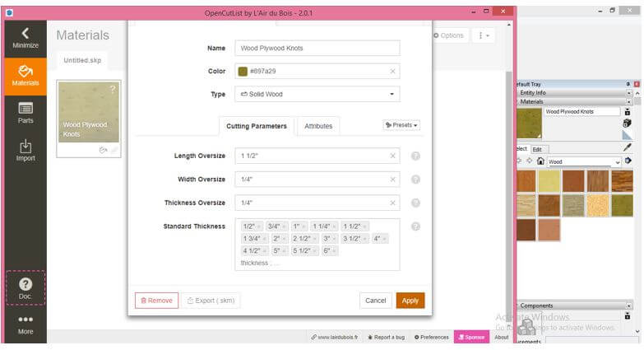
Task: Go to In Model home icon
Action: (540, 161)
